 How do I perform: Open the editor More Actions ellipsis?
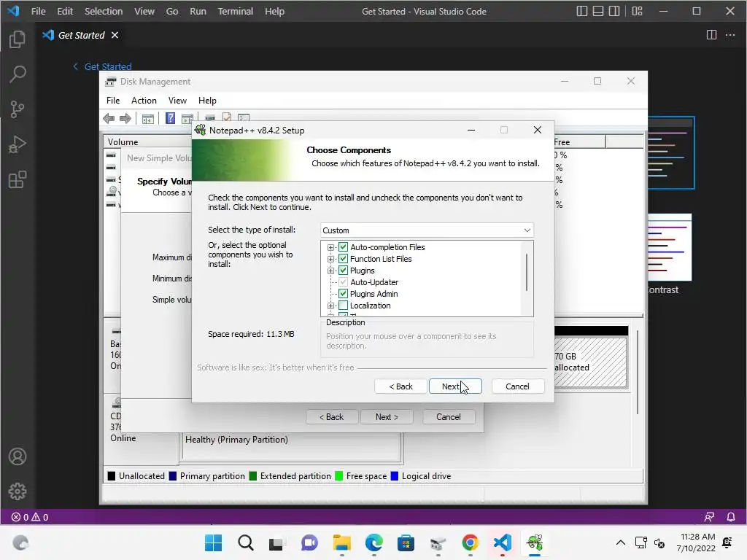point(729,35)
